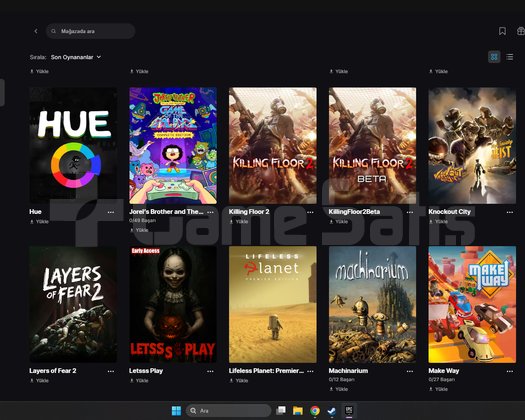Viewport: 525px width, 420px height.
Task: Click Epic Games Launcher taskbar icon
Action: point(349,411)
